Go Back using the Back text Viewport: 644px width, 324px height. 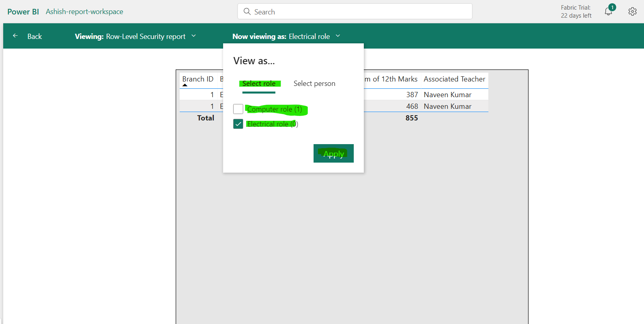pos(35,37)
